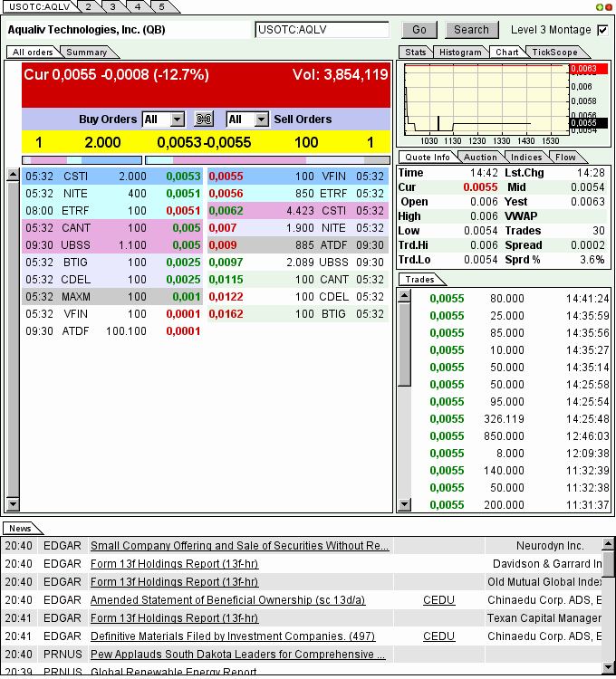Click the CEDU ticker link beside Amended Statement

coord(438,600)
